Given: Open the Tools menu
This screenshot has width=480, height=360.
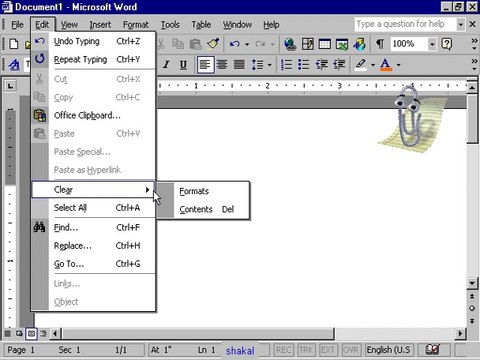Looking at the screenshot, I should click(x=170, y=25).
